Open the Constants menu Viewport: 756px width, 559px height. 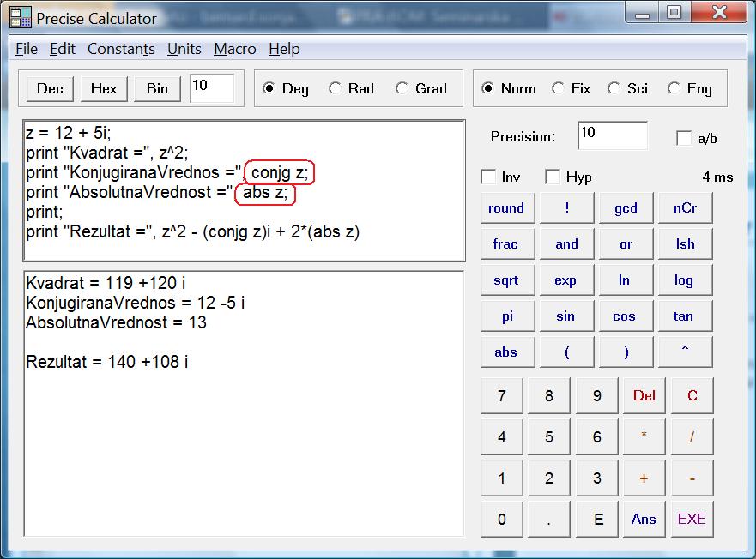pos(121,49)
